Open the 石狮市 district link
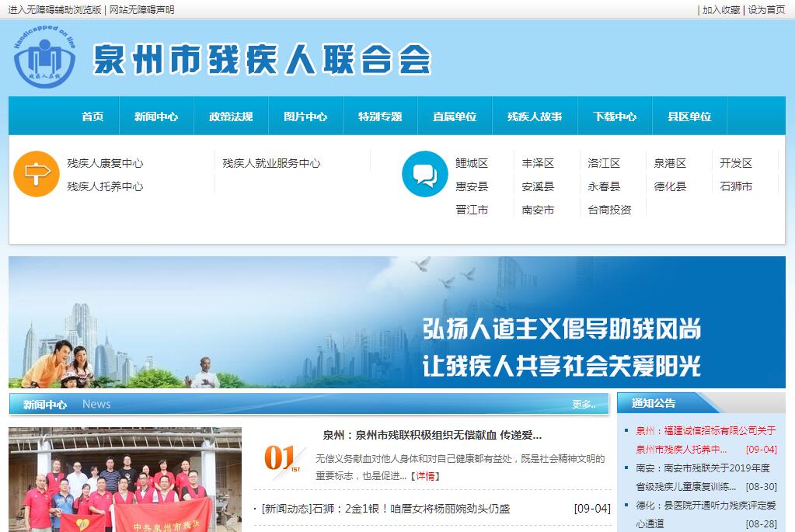Viewport: 795px width, 532px height. click(736, 186)
